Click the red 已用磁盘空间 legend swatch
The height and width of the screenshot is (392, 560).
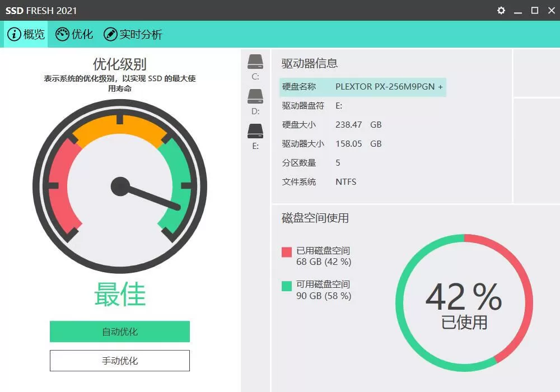pyautogui.click(x=286, y=251)
